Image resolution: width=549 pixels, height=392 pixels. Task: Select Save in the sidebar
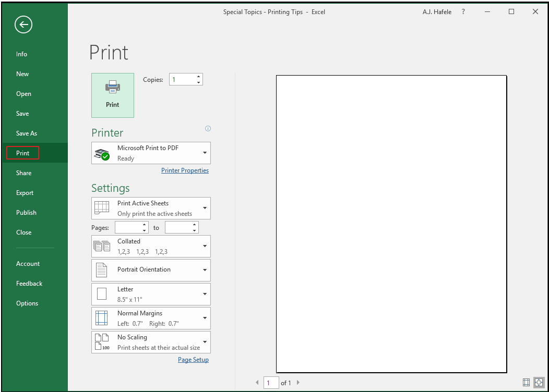pyautogui.click(x=22, y=114)
